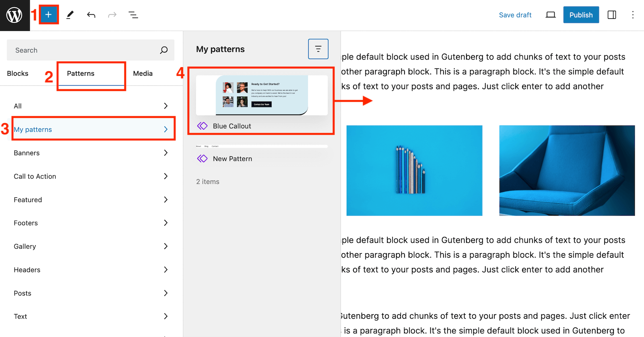Insert the Blue Callout pattern thumbnail
644x337 pixels.
262,95
